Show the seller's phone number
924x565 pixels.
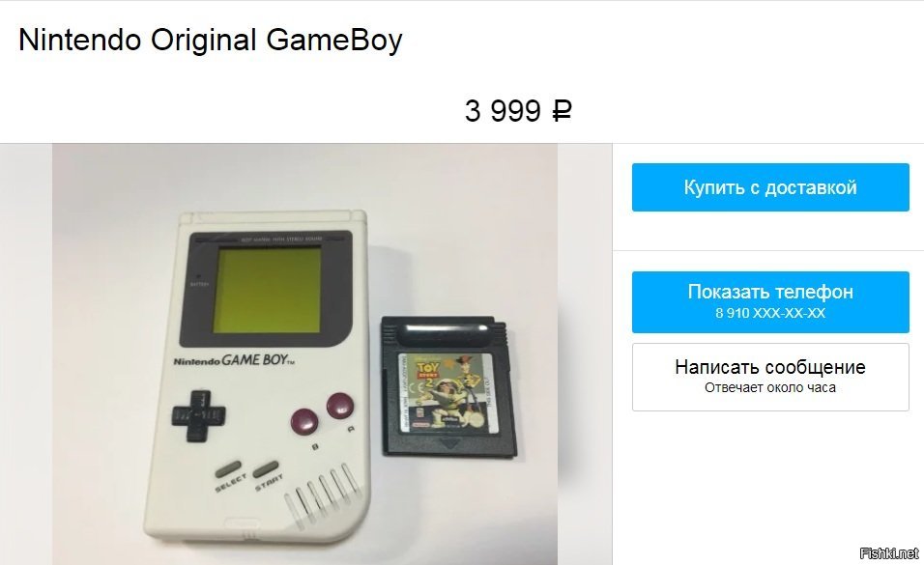(770, 301)
